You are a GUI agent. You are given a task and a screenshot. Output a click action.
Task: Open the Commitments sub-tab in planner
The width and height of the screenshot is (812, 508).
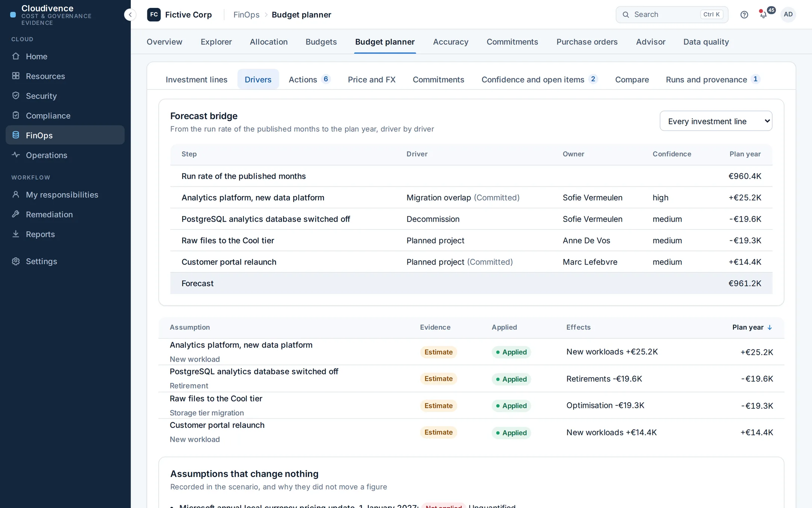[x=438, y=79]
